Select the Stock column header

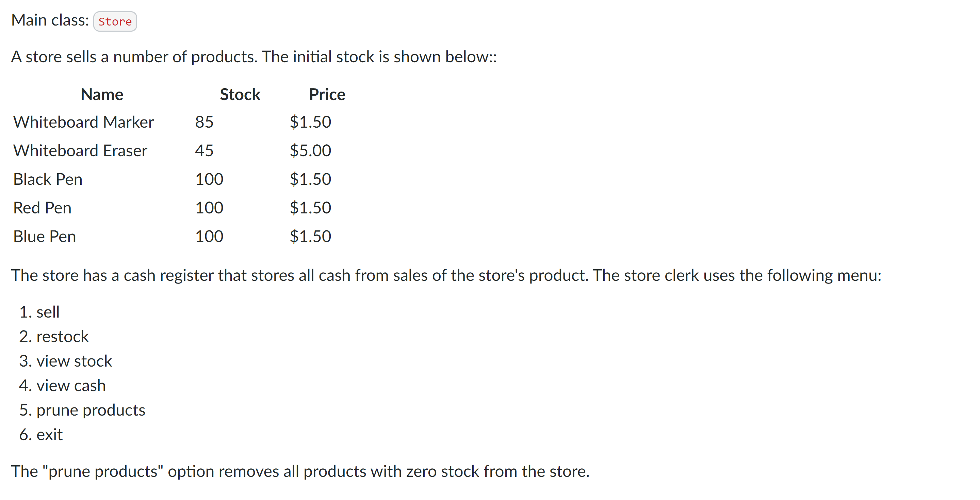tap(240, 94)
